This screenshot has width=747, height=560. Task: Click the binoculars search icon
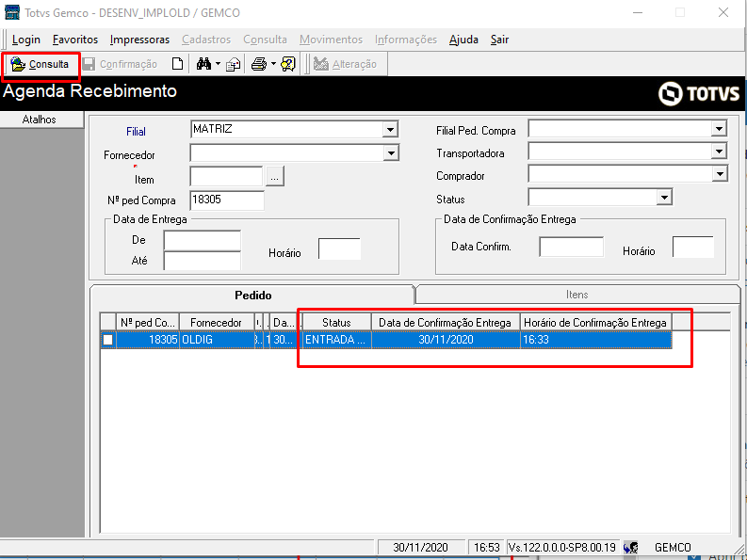click(203, 64)
